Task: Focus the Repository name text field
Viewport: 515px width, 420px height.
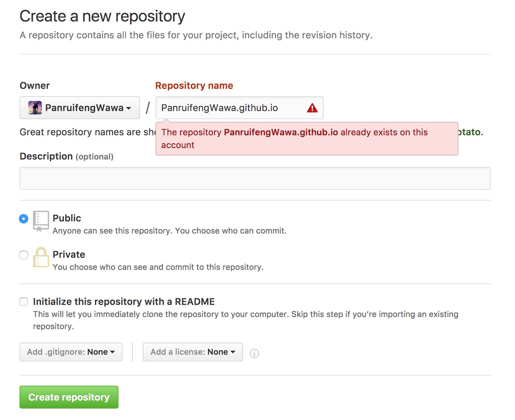Action: coord(229,108)
